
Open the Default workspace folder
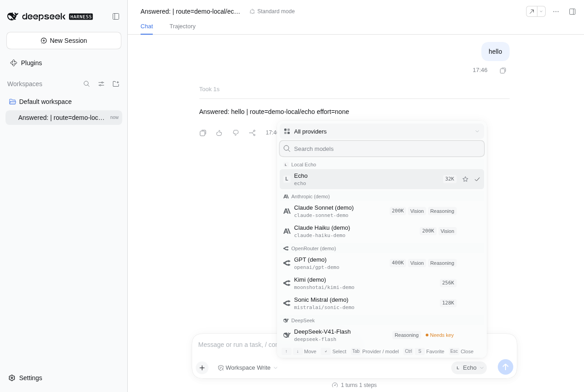click(x=64, y=102)
